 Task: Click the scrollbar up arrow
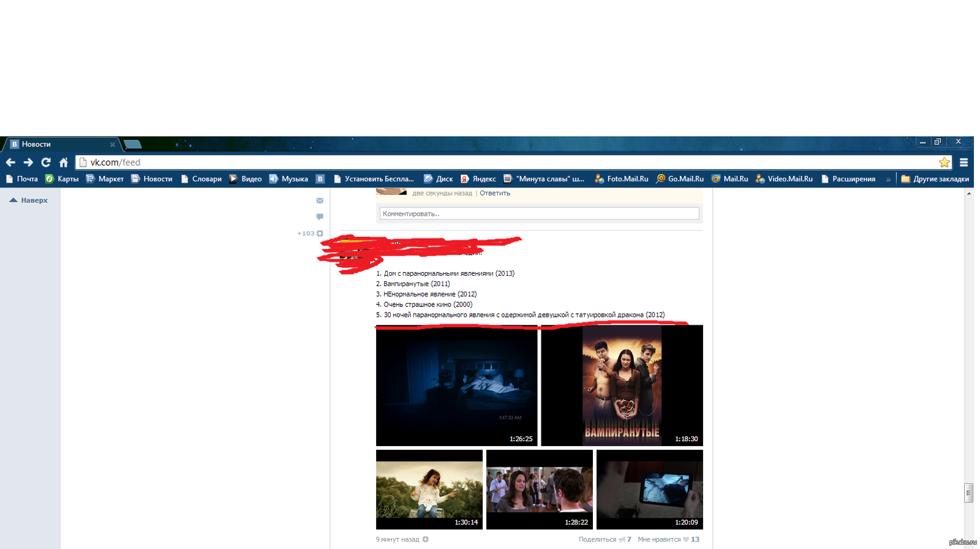click(968, 194)
